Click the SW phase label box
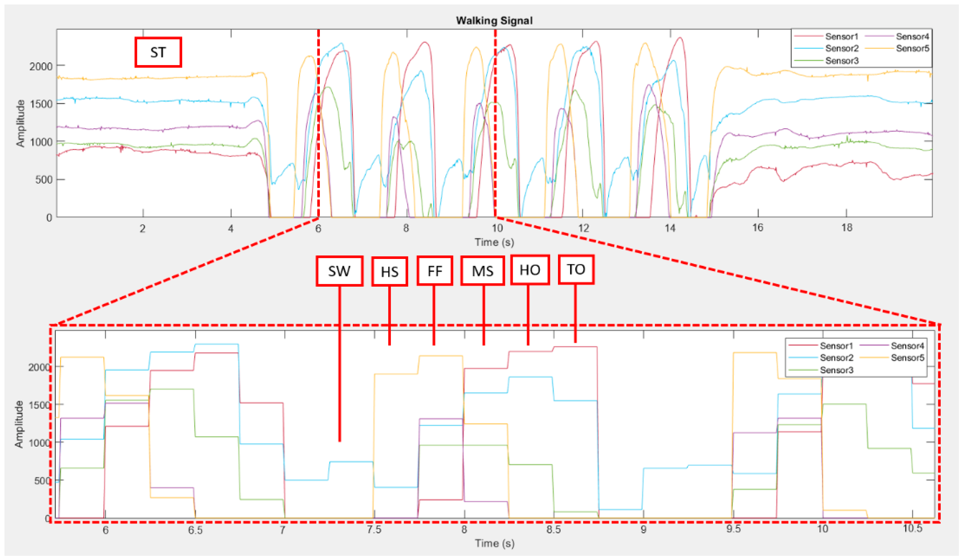This screenshot has height=560, width=964. tap(339, 271)
